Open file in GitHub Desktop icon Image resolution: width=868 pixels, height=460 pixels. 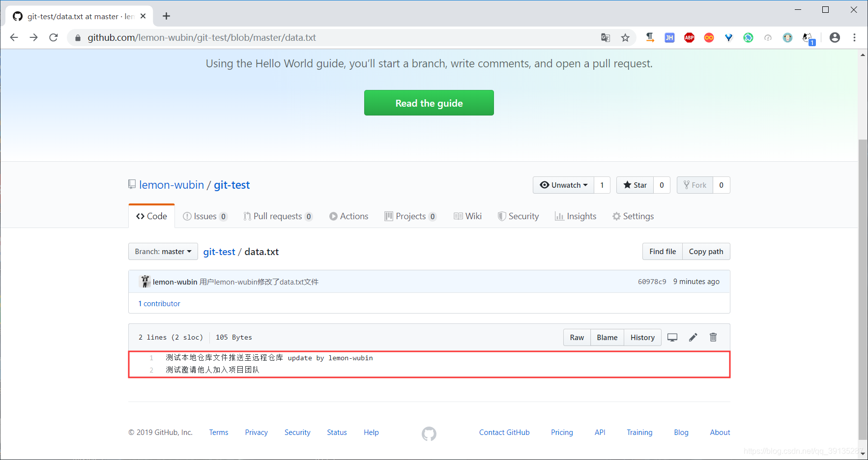click(x=672, y=337)
